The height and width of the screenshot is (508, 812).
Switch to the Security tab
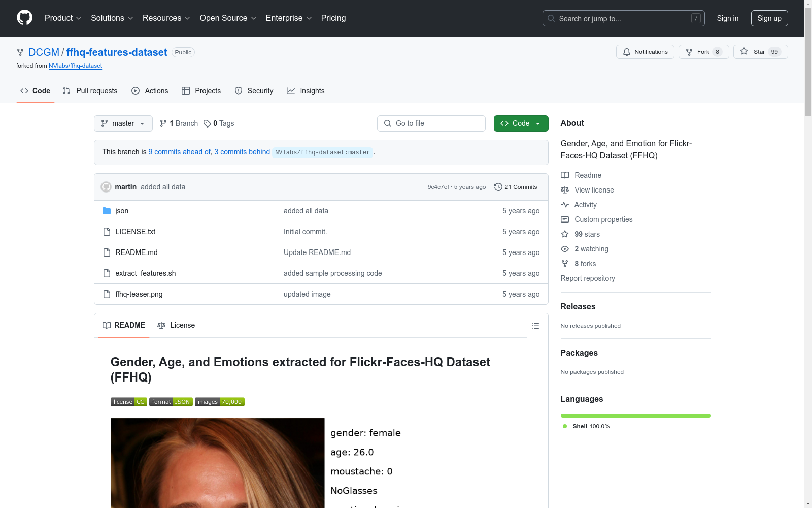tap(254, 91)
